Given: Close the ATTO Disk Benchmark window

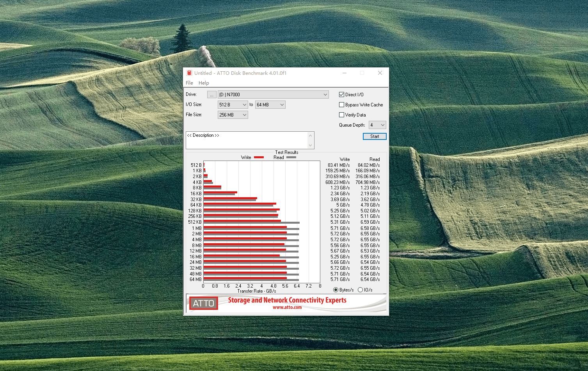Looking at the screenshot, I should coord(380,73).
